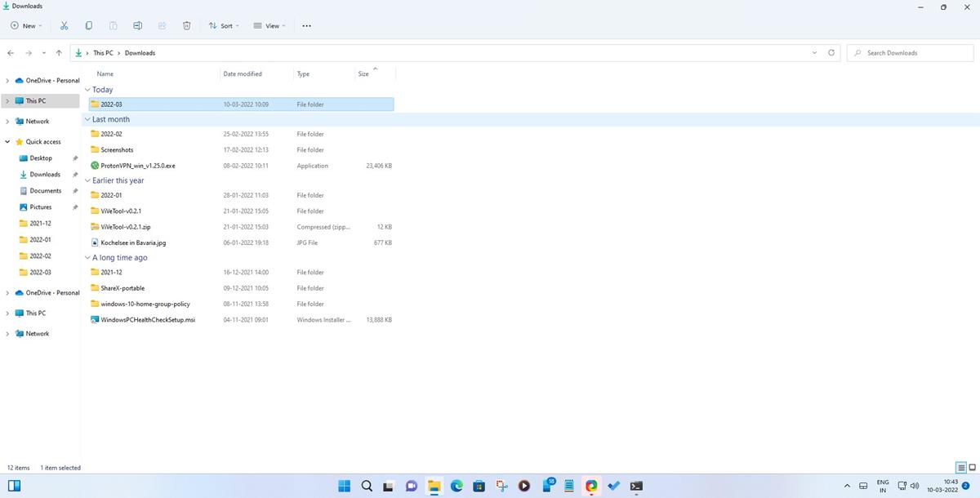Navigate back using the back arrow
Screen dimensions: 980x498
click(x=11, y=52)
